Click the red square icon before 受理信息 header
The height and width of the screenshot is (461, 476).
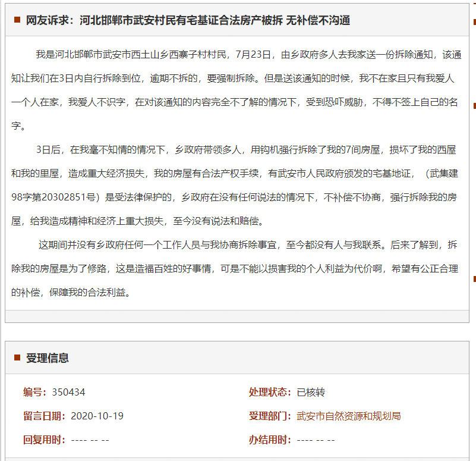[x=16, y=356]
